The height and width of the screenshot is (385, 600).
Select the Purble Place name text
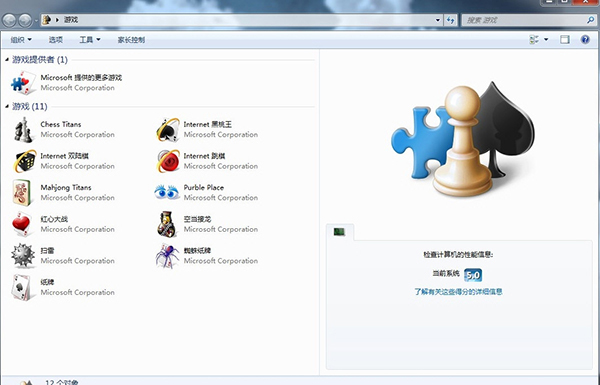204,187
